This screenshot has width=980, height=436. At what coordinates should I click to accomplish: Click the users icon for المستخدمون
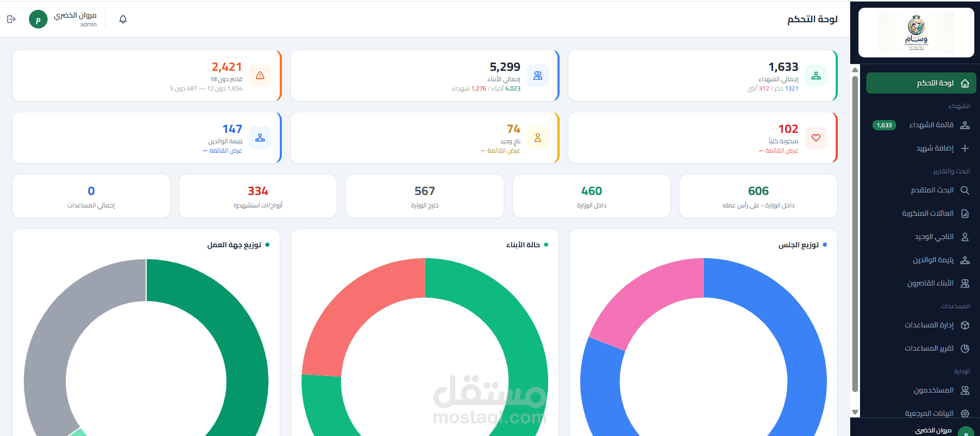(x=965, y=390)
